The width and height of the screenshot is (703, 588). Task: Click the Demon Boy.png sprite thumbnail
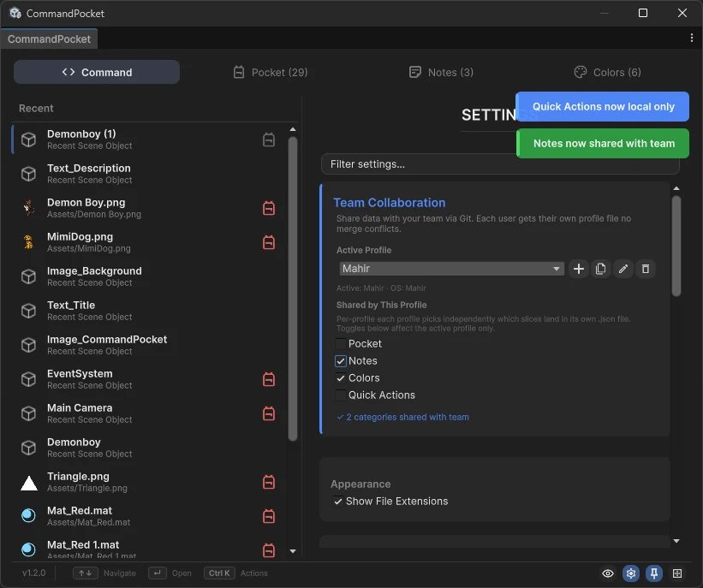[x=29, y=208]
